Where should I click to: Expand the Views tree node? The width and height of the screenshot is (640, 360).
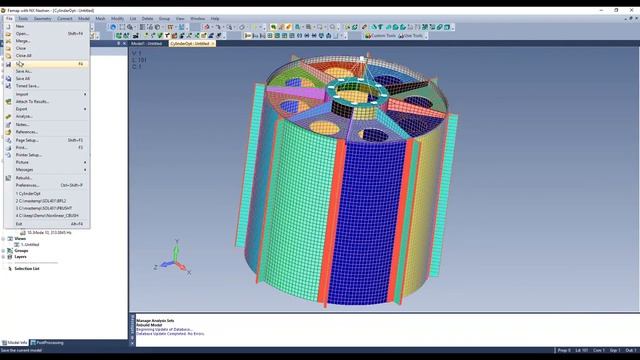click(3, 238)
